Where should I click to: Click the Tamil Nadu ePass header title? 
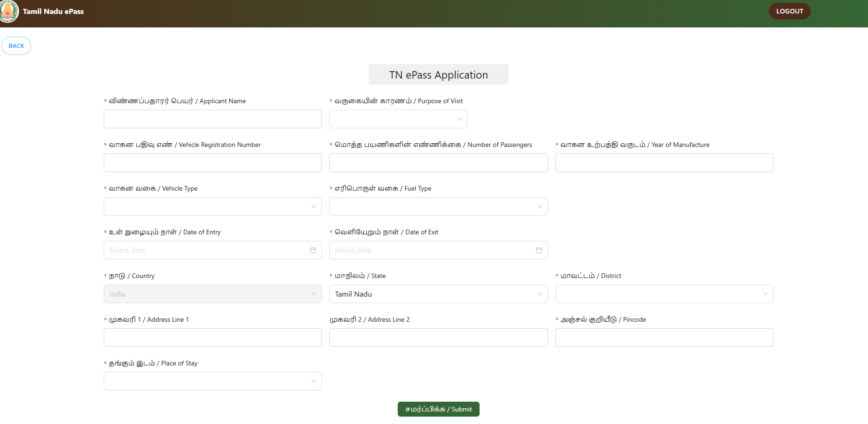coord(53,11)
